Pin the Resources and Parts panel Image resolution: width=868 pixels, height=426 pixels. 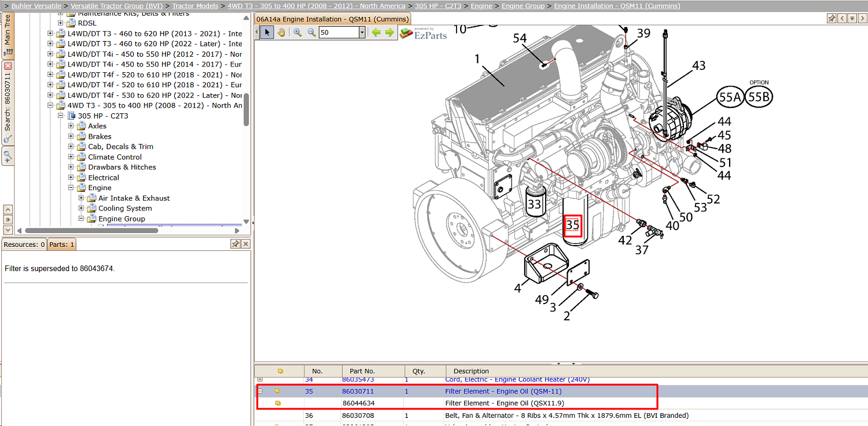tap(236, 245)
